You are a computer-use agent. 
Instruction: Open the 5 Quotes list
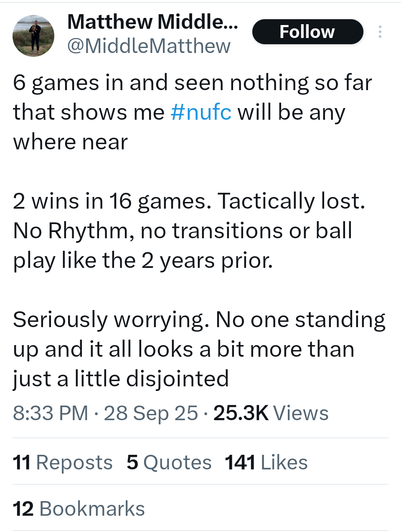[x=169, y=462]
